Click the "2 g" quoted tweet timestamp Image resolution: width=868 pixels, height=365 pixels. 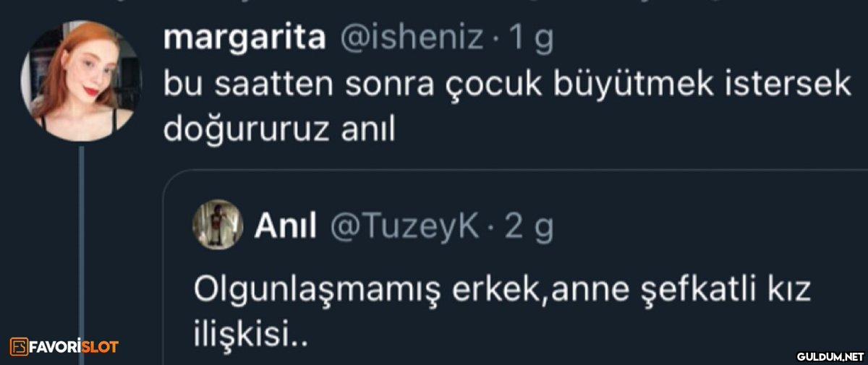(529, 228)
